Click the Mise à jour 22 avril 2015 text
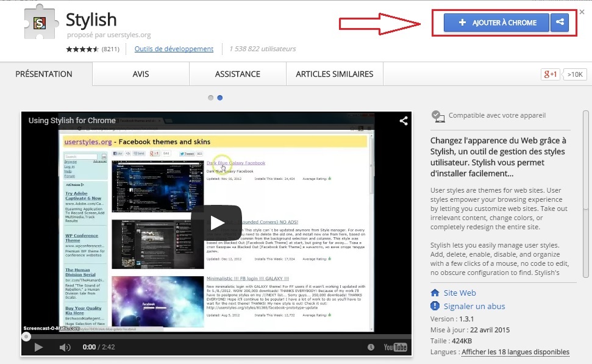 (470, 330)
